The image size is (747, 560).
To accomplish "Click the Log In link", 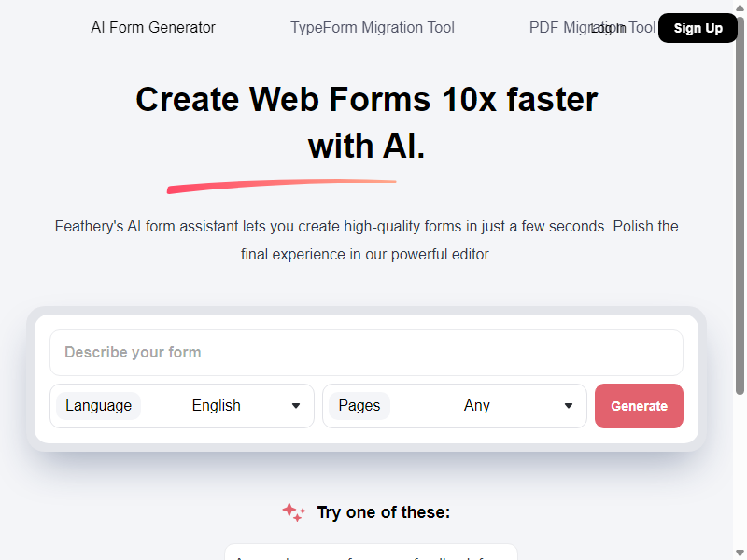I will [x=609, y=29].
